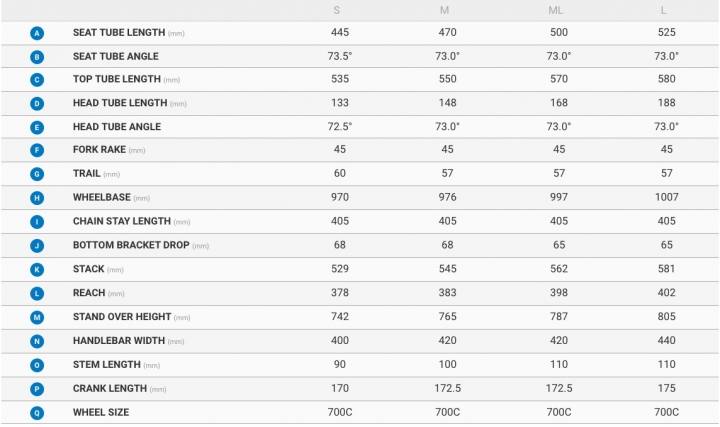720x427 pixels.
Task: Click the blue J icon for Bottom Bracket Drop
Action: click(37, 246)
